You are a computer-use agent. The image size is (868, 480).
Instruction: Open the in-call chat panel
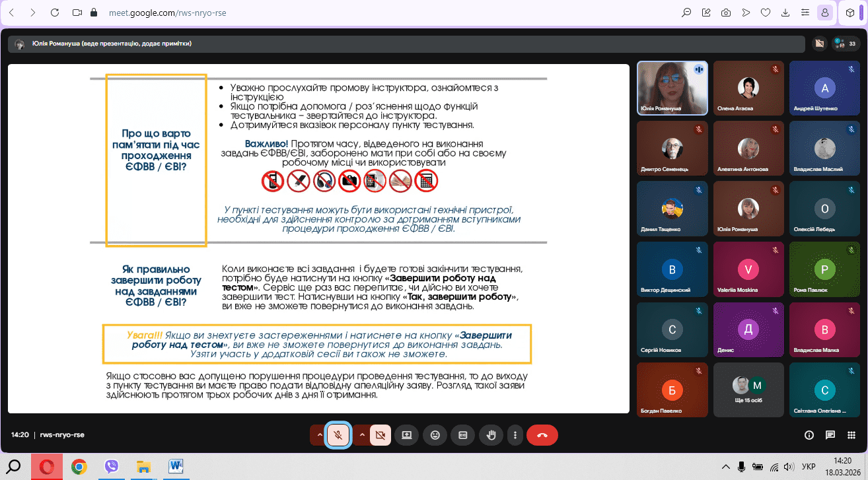[x=830, y=435]
